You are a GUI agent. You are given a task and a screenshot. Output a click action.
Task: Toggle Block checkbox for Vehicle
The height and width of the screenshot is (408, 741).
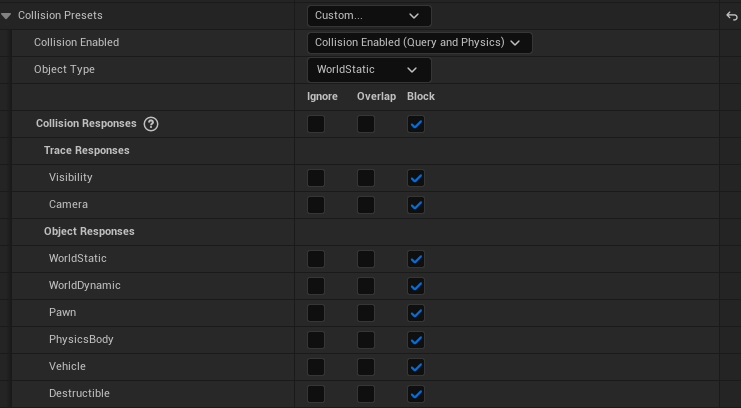[416, 366]
